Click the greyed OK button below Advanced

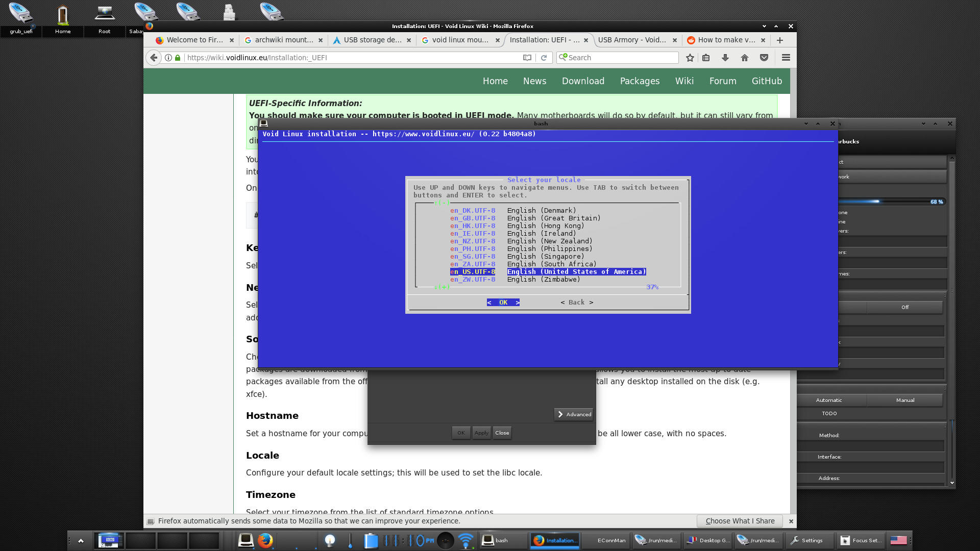point(461,433)
